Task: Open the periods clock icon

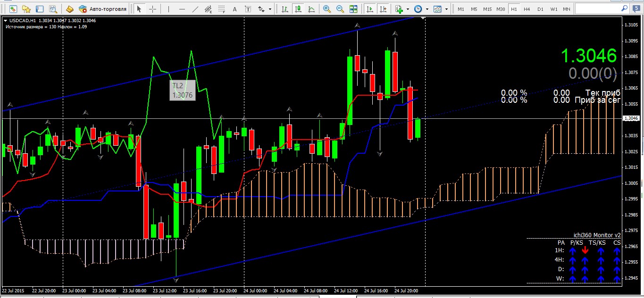Action: pyautogui.click(x=418, y=9)
